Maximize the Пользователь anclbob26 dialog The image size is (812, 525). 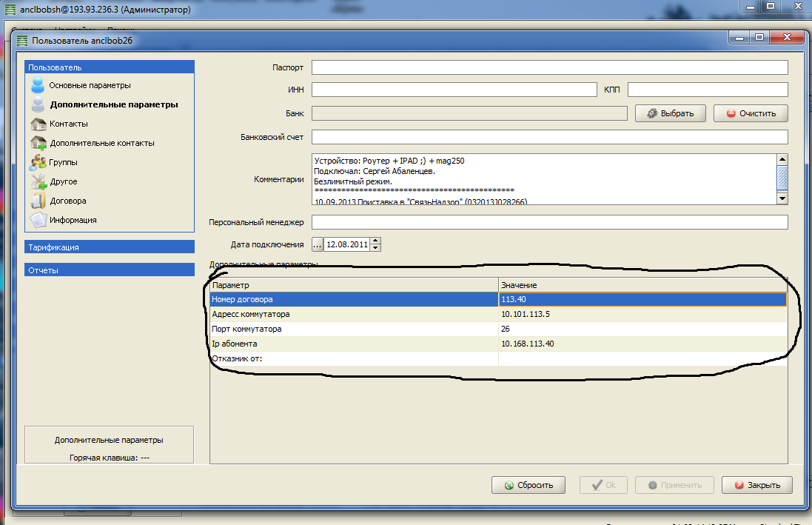coord(759,37)
